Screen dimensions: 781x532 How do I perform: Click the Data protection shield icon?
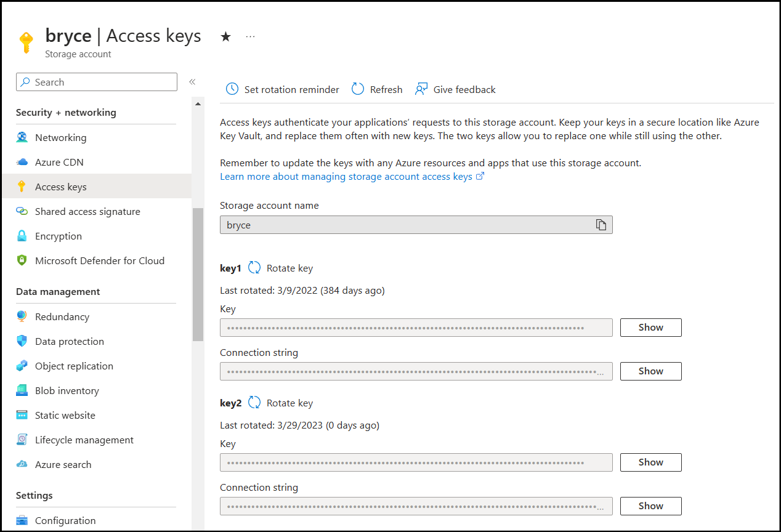click(22, 341)
